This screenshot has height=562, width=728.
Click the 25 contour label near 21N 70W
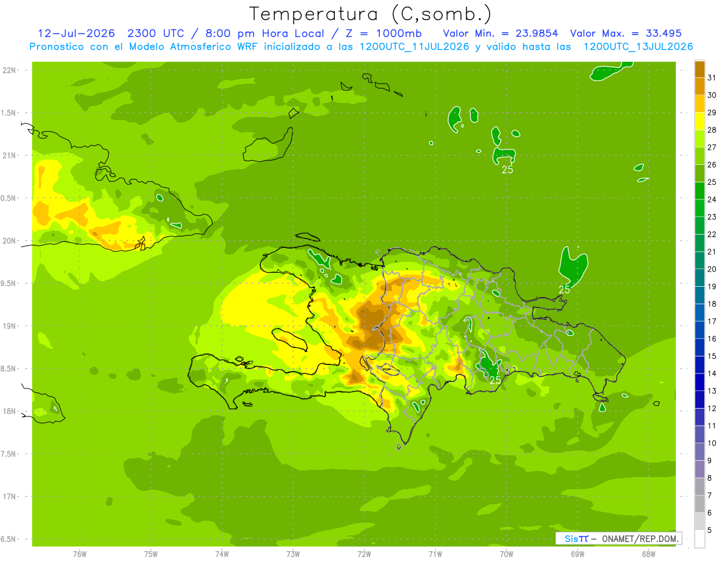click(507, 170)
